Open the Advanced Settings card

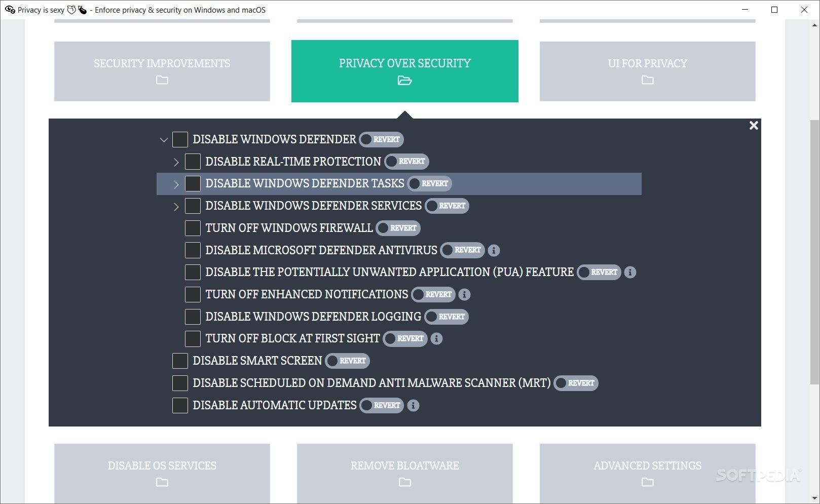[648, 474]
